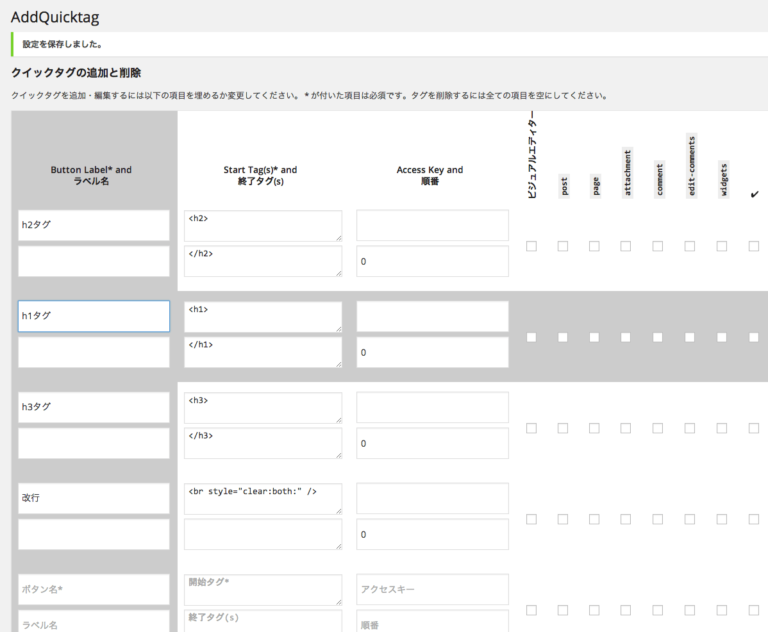Check the widgets box in the 改行 row
The height and width of the screenshot is (632, 768).
[x=722, y=519]
